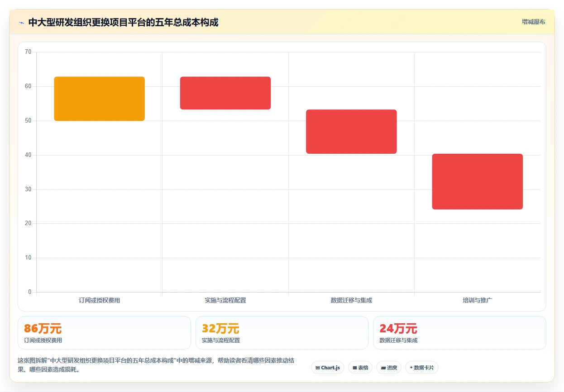Image resolution: width=564 pixels, height=392 pixels.
Task: Open the 24万元 data card
Action: coord(459,333)
